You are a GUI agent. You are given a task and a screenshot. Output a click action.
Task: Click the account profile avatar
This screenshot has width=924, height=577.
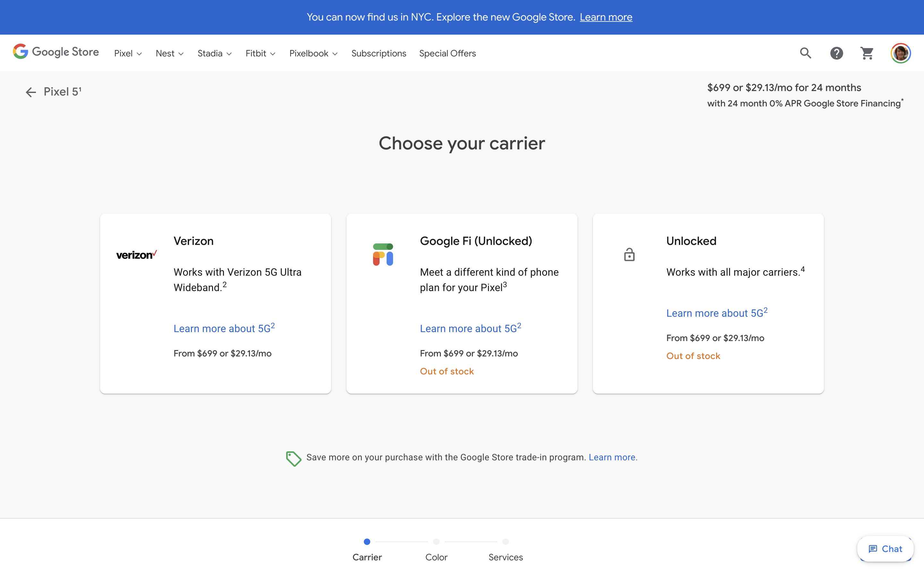900,53
